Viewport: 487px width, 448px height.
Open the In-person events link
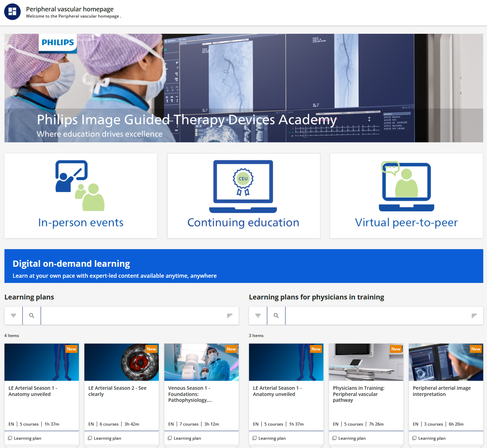coord(81,223)
